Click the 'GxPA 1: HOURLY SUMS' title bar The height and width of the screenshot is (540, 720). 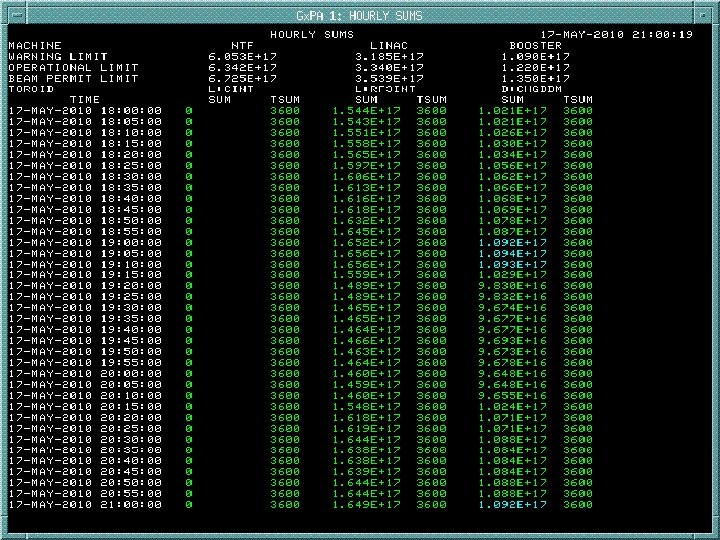coord(360,16)
